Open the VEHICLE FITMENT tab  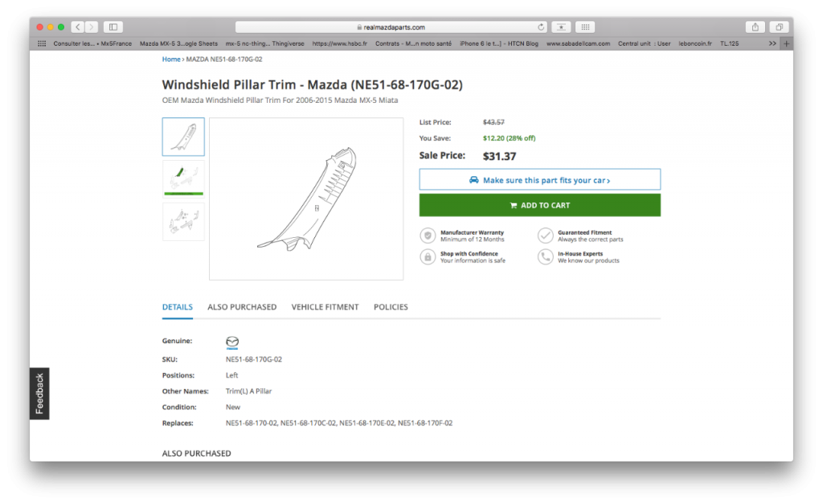point(325,307)
